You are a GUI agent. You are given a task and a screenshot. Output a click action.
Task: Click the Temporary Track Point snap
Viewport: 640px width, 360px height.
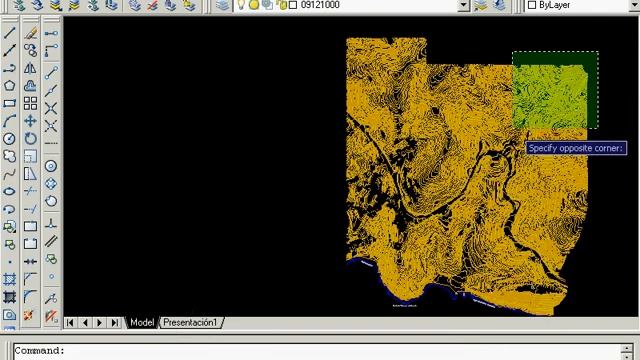[x=51, y=33]
